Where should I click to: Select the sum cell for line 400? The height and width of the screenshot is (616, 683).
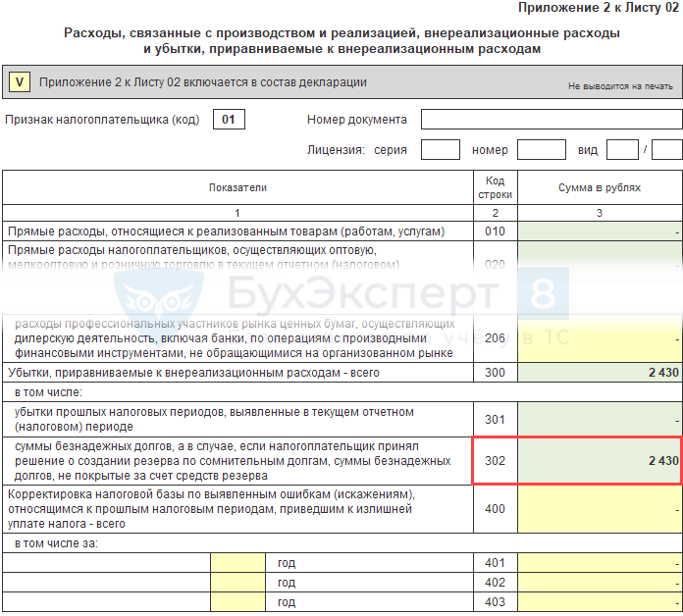[600, 509]
